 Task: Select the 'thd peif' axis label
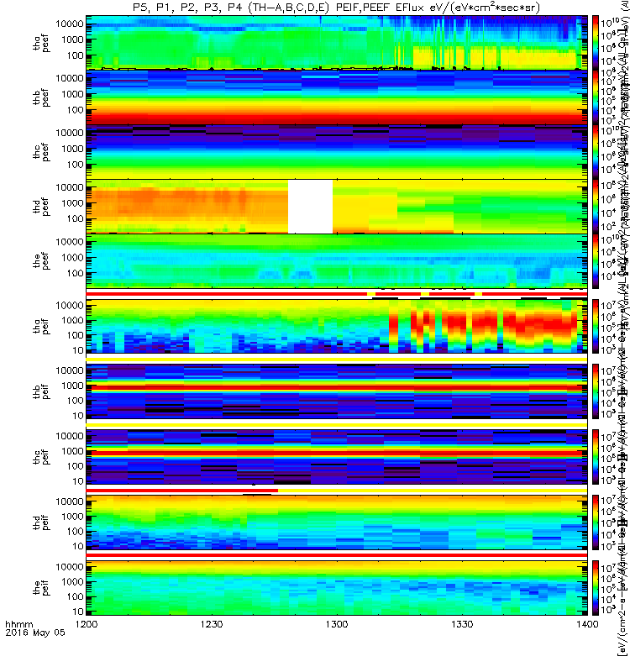41,522
